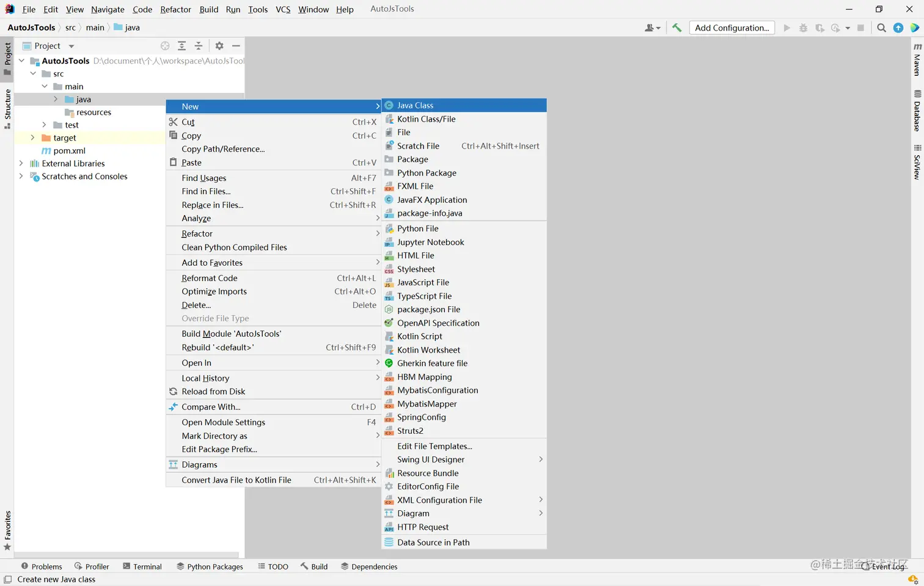Click the Collapse All icon in Project panel
Viewport: 924px width, 586px height.
pos(198,46)
